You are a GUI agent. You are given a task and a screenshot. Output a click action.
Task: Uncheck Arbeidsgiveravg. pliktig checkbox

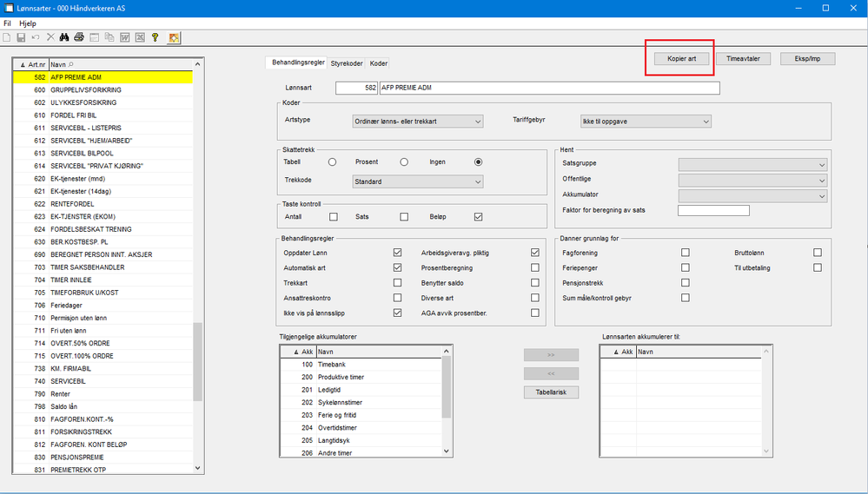[534, 253]
